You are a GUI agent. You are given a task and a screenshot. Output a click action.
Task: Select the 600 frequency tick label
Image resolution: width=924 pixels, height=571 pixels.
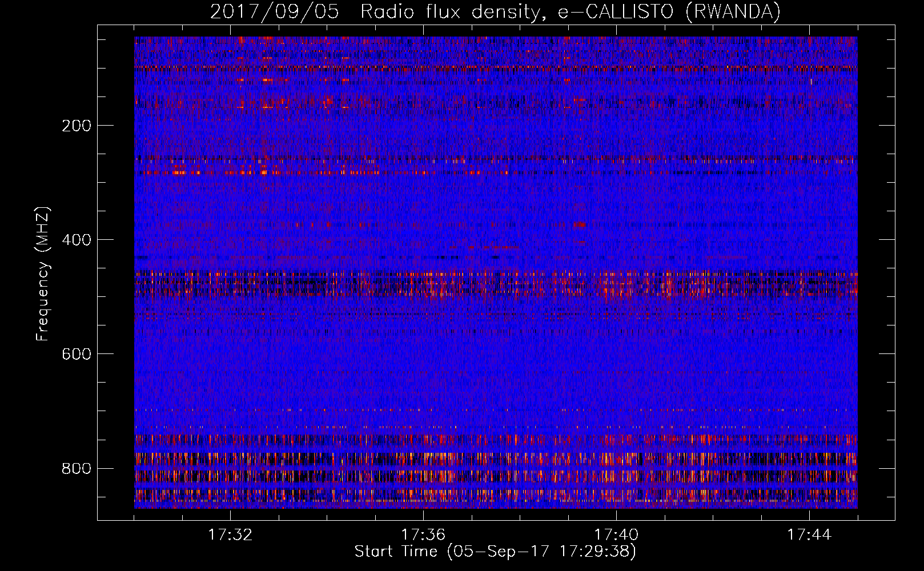[x=77, y=354]
